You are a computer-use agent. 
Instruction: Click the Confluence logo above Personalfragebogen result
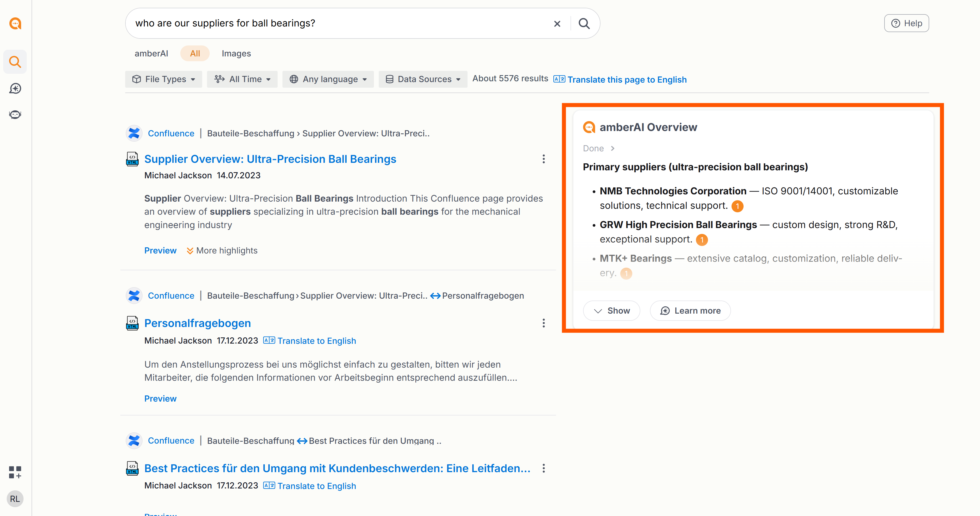tap(134, 295)
